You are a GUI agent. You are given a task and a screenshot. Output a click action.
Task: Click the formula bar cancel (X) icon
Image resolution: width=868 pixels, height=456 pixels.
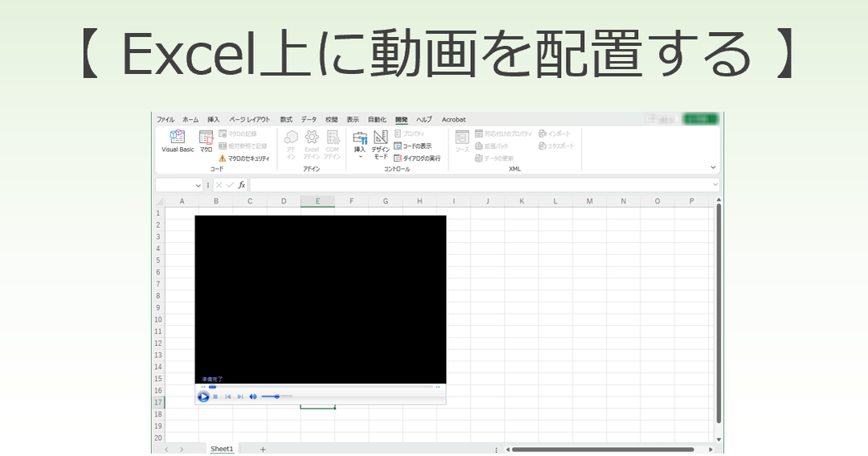[x=219, y=185]
